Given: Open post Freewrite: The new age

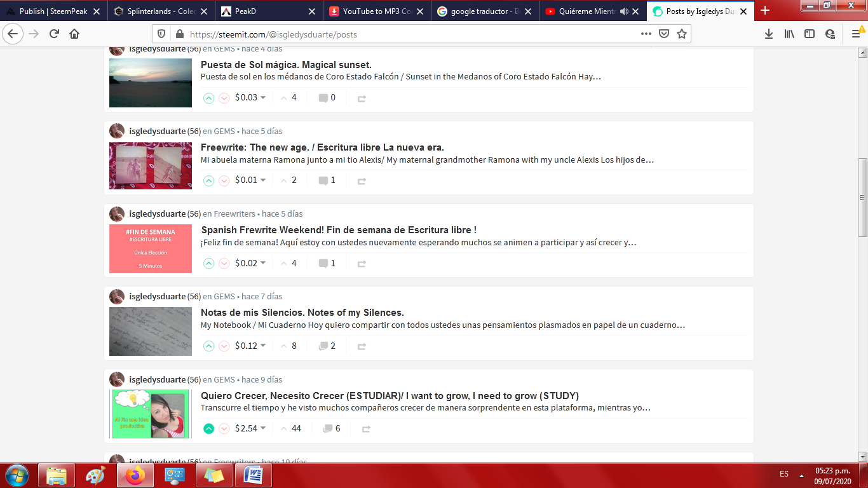Looking at the screenshot, I should [x=322, y=147].
